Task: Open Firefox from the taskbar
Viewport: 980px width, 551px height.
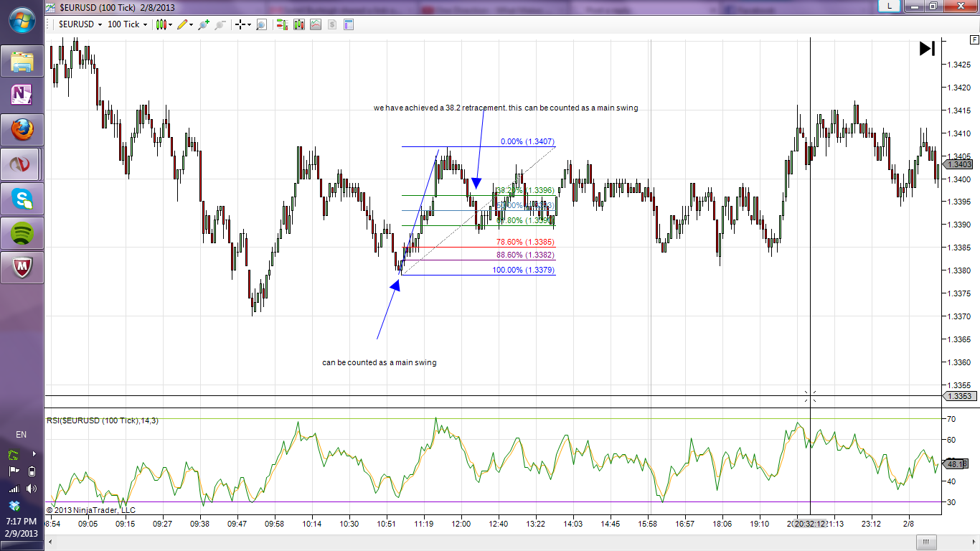Action: 22,130
